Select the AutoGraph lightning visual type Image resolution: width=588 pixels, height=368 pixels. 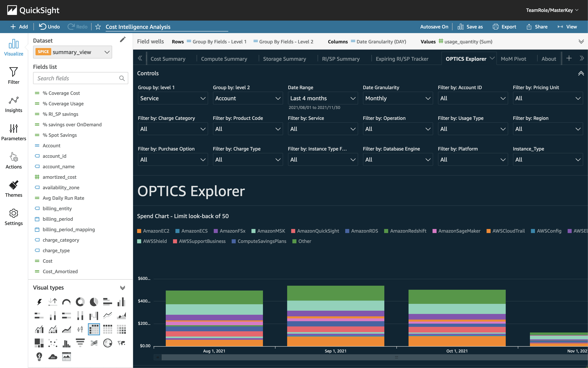click(39, 302)
